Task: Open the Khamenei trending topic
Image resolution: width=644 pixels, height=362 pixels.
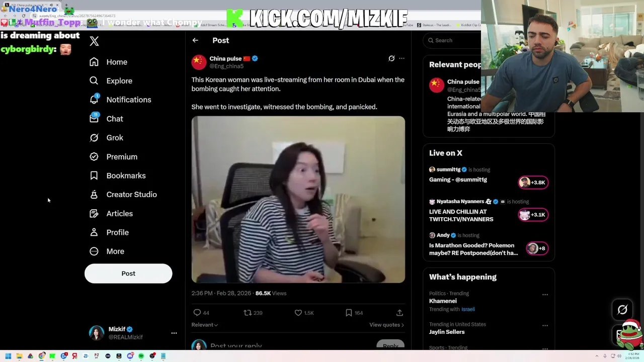Action: click(443, 301)
